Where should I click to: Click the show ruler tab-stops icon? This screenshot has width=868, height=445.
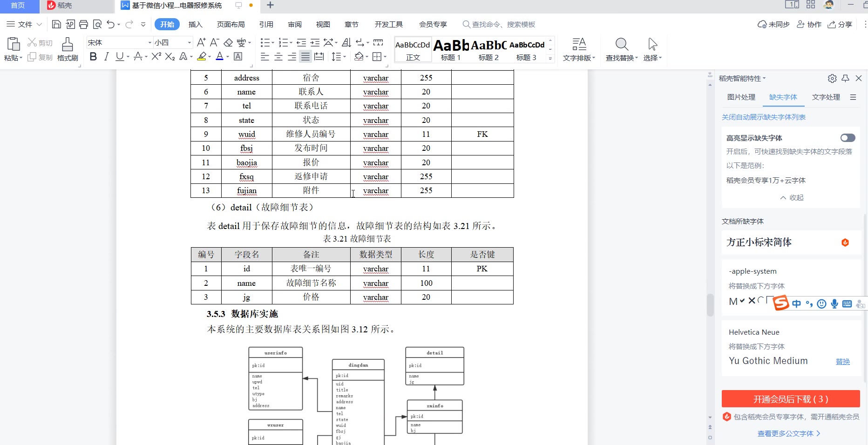[378, 42]
